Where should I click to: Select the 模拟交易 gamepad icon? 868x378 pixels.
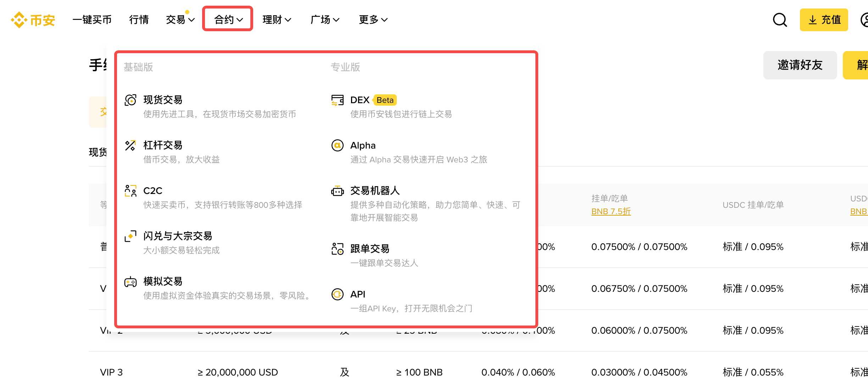click(x=130, y=281)
